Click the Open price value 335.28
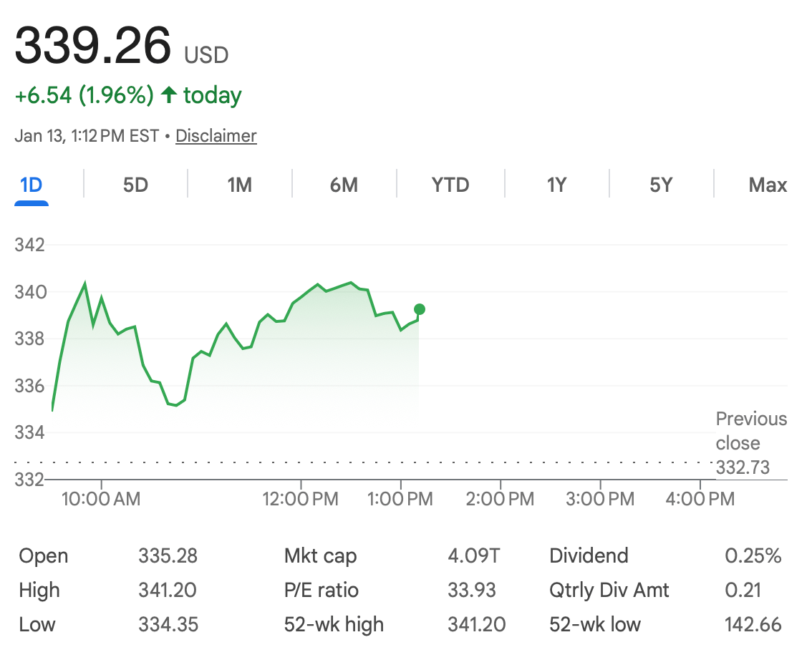This screenshot has height=670, width=812. pyautogui.click(x=168, y=555)
